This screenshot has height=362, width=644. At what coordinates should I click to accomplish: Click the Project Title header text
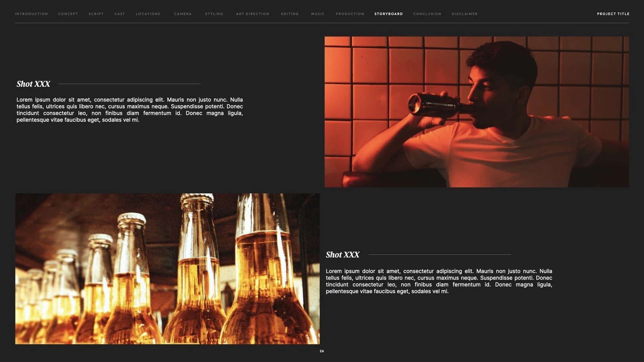pyautogui.click(x=613, y=14)
